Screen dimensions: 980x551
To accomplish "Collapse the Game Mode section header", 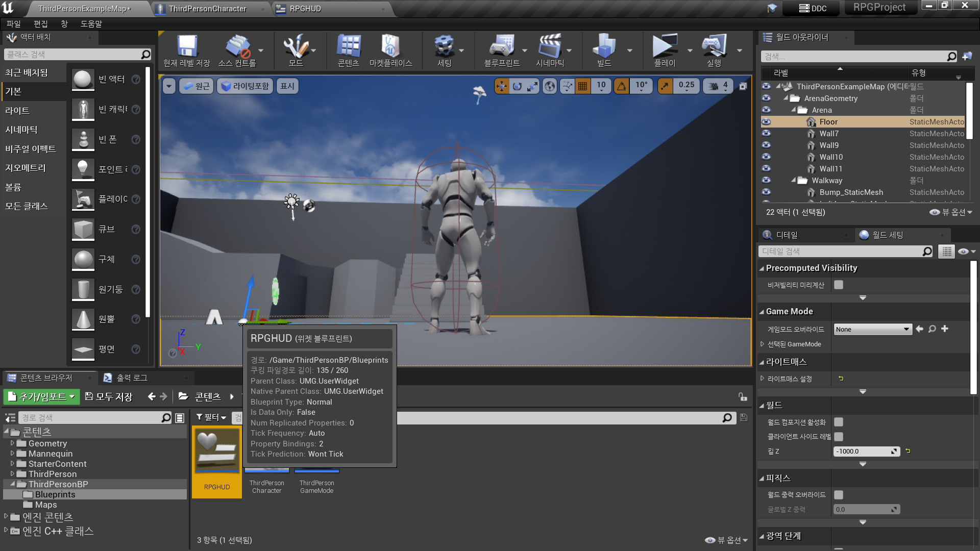I will click(x=789, y=312).
